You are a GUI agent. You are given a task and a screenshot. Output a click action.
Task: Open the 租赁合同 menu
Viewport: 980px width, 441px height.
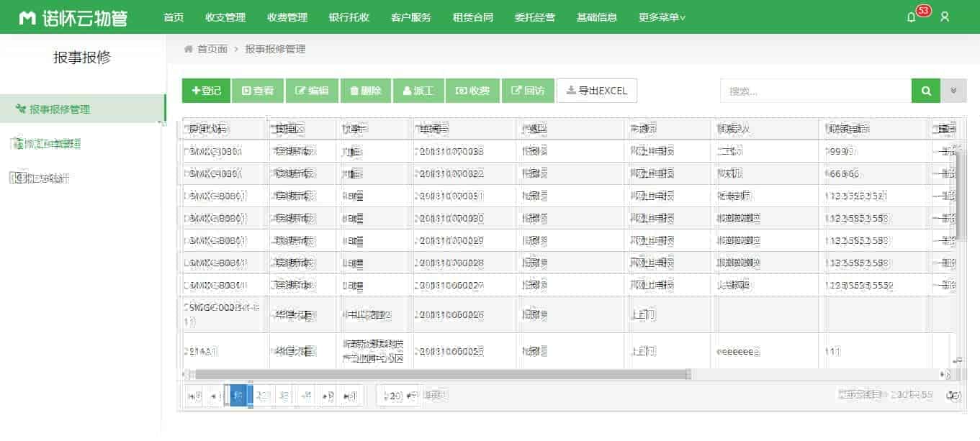tap(473, 17)
